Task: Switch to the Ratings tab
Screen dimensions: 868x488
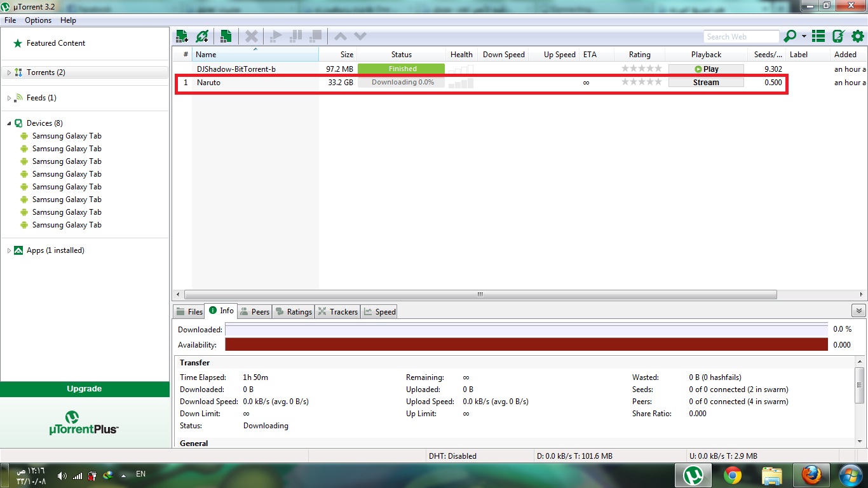Action: (294, 311)
